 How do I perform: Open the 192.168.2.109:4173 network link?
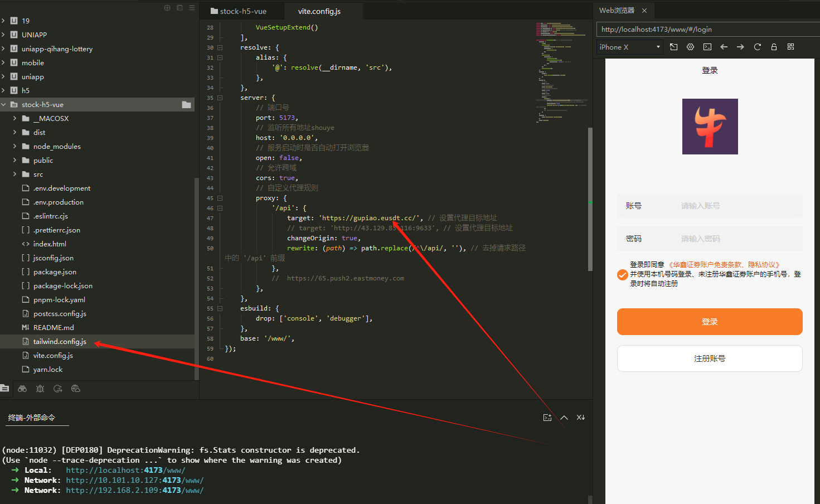click(135, 490)
